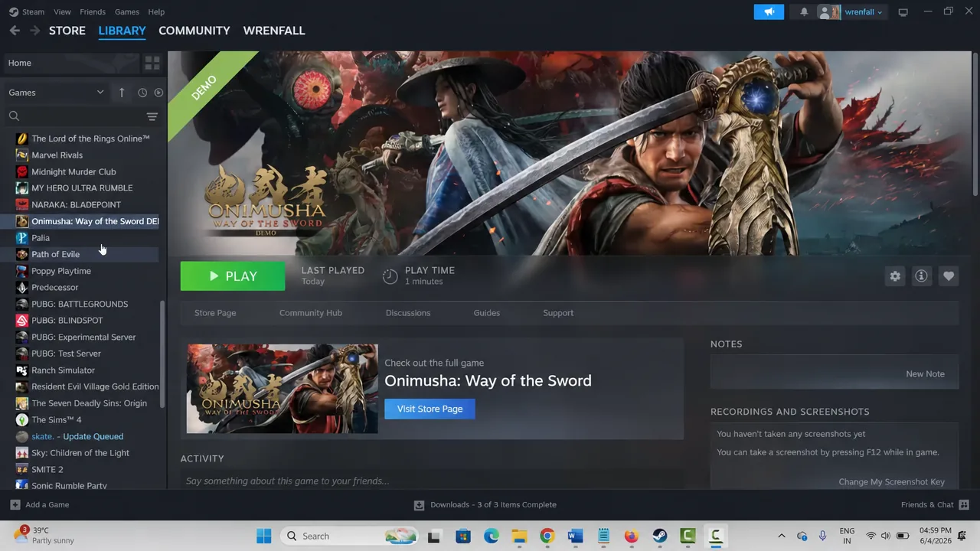Open the Discussions tab

[x=408, y=313]
